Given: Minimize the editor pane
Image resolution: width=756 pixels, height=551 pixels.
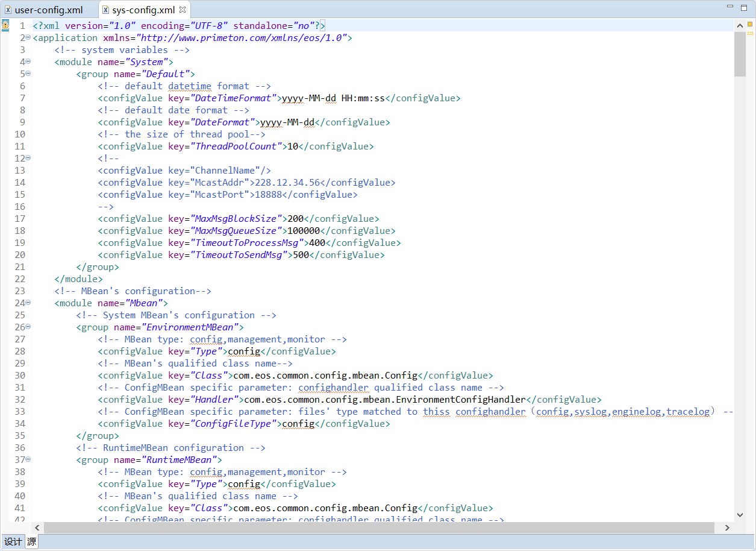Looking at the screenshot, I should 731,7.
